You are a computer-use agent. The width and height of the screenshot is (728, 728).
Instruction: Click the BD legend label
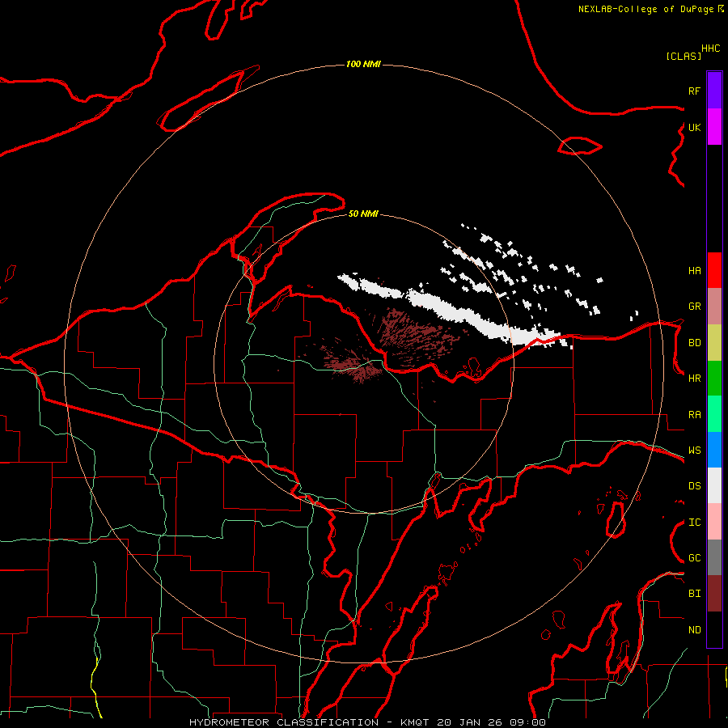click(694, 343)
